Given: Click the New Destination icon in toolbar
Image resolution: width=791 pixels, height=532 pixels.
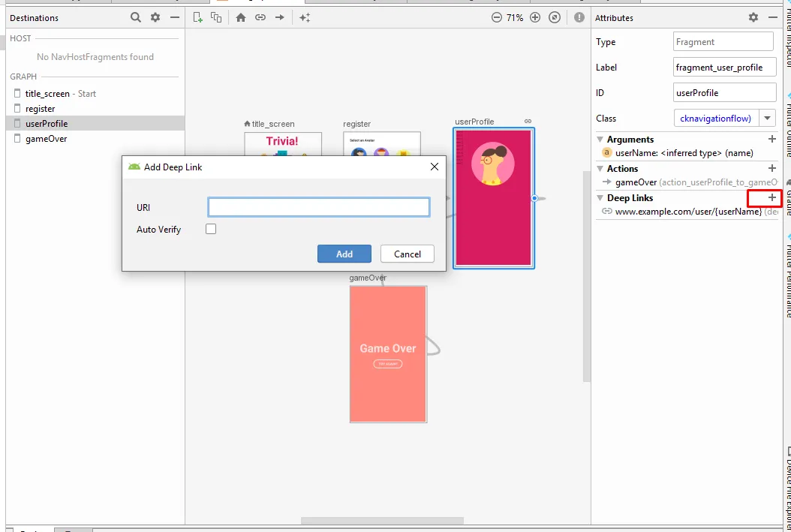Looking at the screenshot, I should click(x=198, y=17).
